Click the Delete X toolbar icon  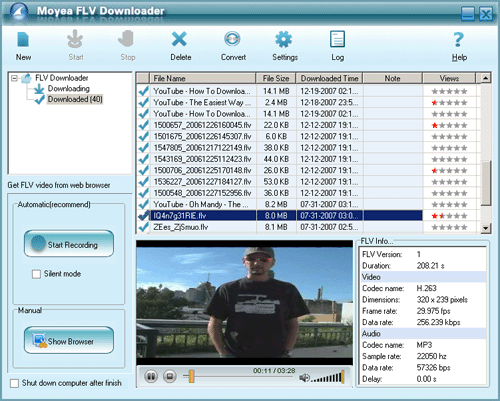click(179, 39)
